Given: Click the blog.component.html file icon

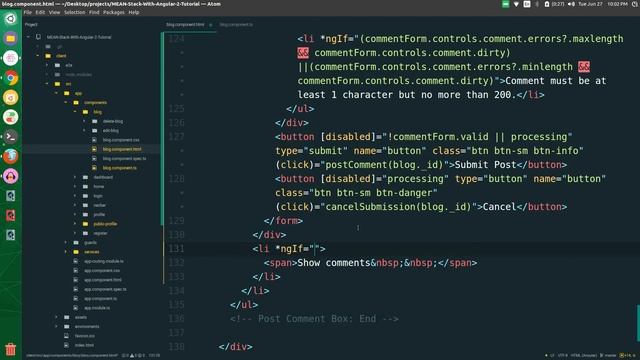Looking at the screenshot, I should pos(94,149).
